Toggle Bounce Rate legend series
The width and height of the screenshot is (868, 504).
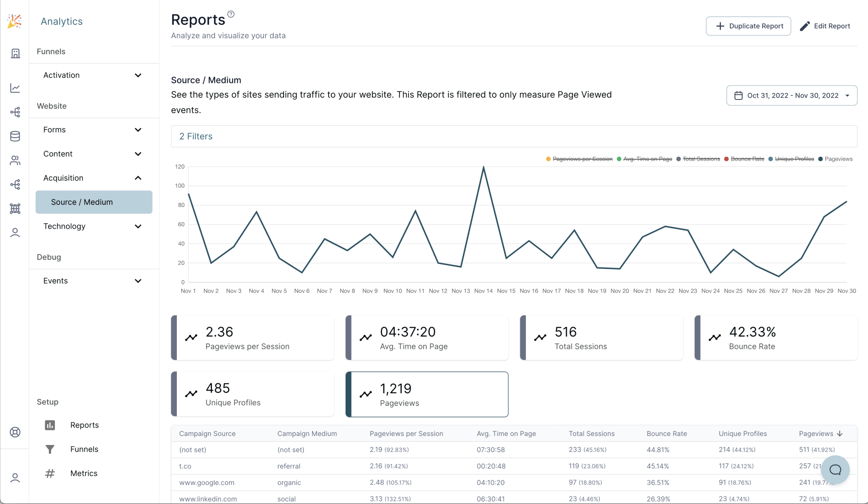pyautogui.click(x=747, y=159)
